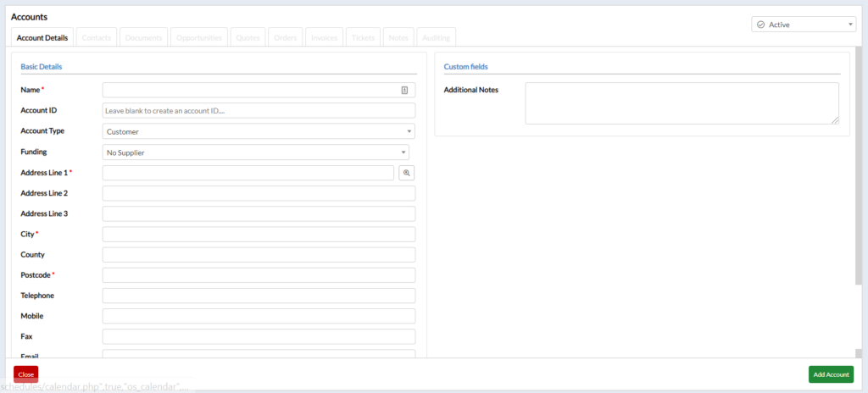Click the Address Line 2 input field
Image resolution: width=868 pixels, height=393 pixels.
(259, 193)
